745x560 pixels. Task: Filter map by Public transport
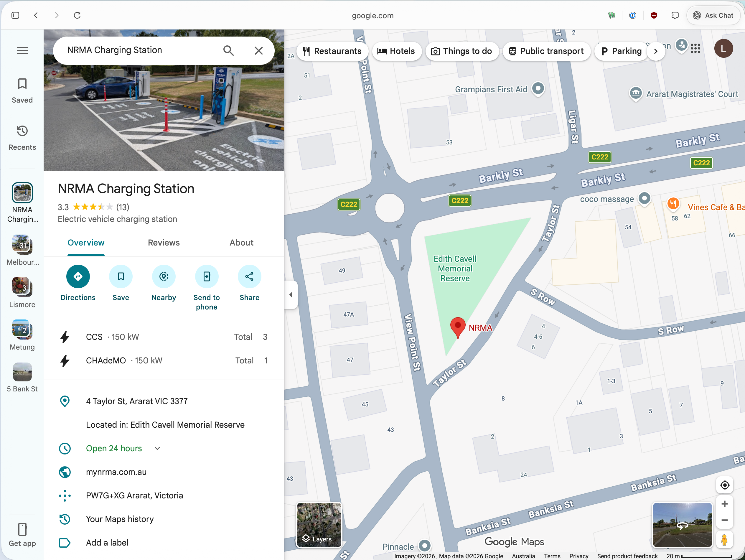pos(546,51)
